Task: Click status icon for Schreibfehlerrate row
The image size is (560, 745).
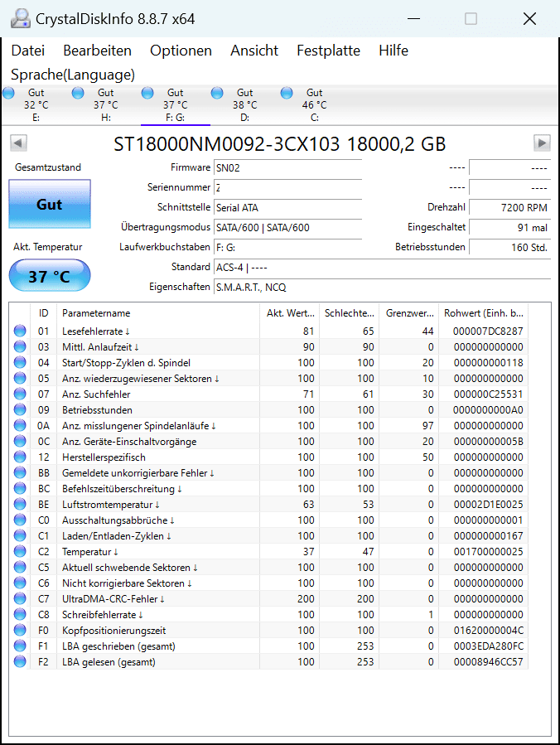Action: [20, 614]
